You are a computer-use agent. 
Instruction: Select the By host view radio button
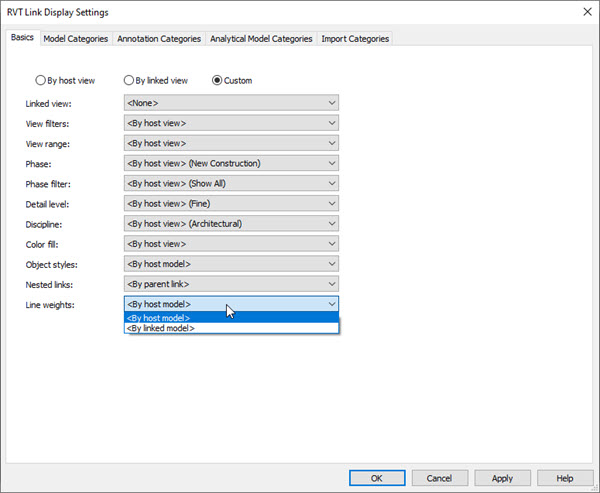[x=41, y=80]
